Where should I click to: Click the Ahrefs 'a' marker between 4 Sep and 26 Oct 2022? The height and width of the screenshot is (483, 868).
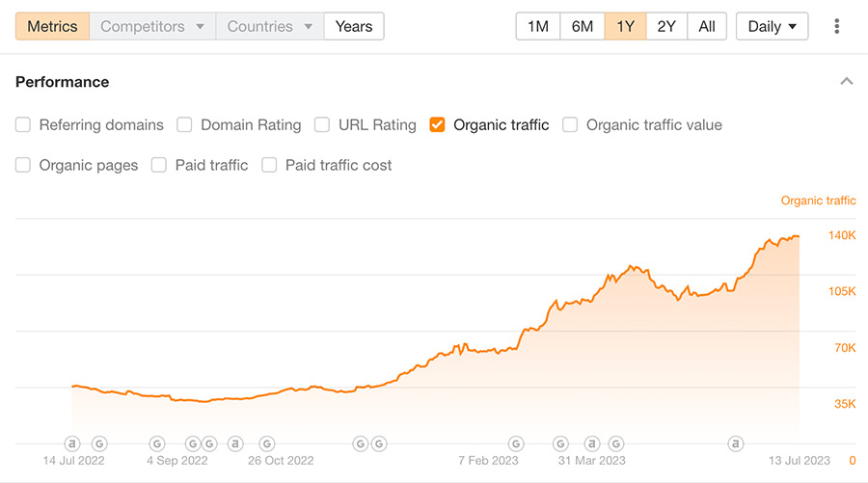(x=235, y=443)
